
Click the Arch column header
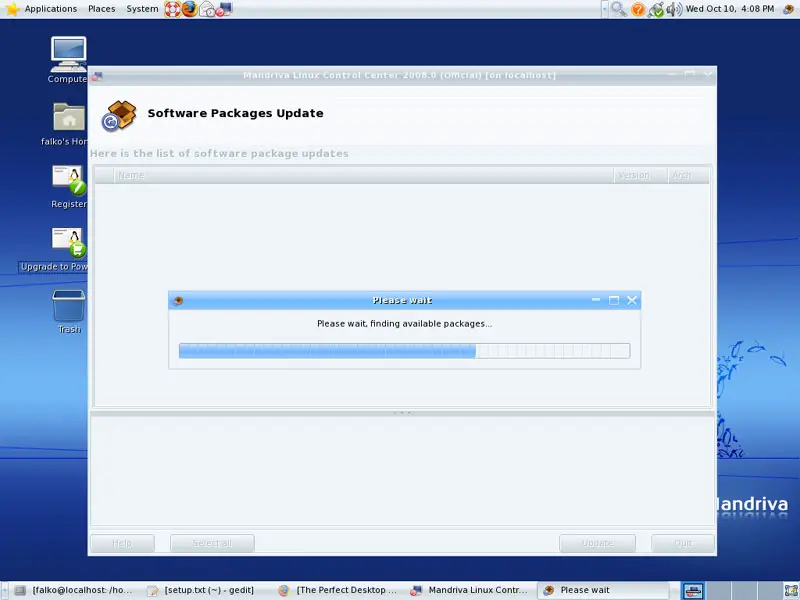tap(687, 176)
